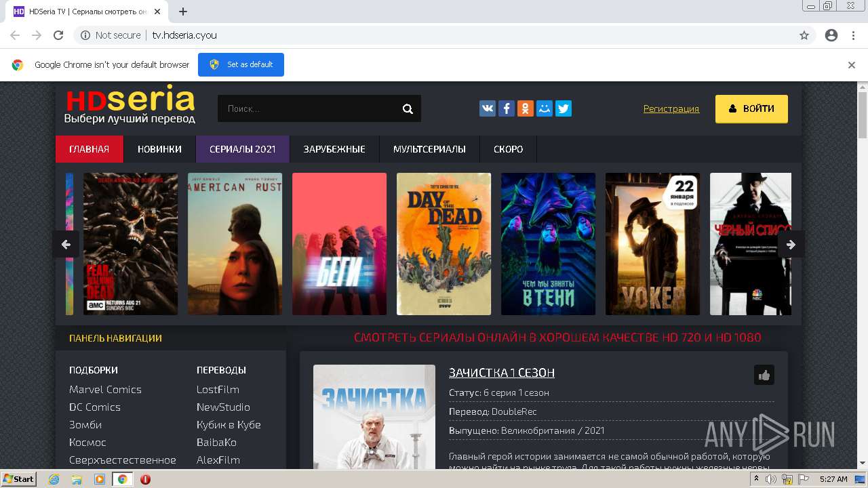Open the Moi Mir social icon

[545, 108]
